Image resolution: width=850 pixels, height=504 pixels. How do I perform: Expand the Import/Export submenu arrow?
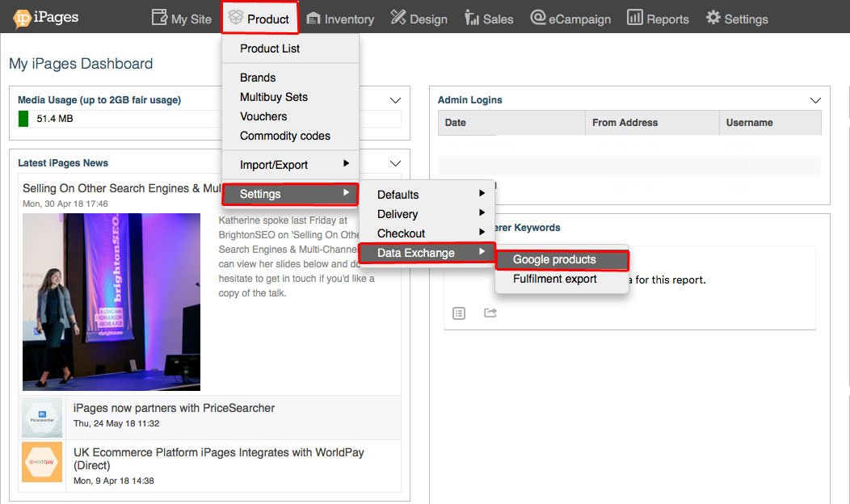(x=346, y=164)
